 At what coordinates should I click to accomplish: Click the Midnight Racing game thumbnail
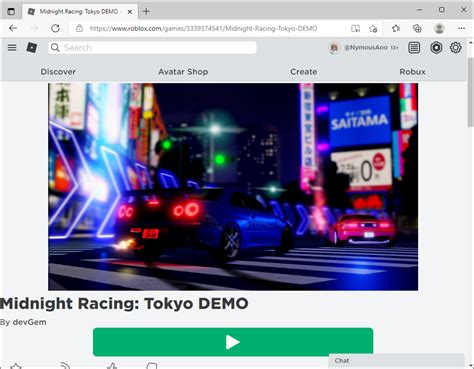(x=233, y=187)
